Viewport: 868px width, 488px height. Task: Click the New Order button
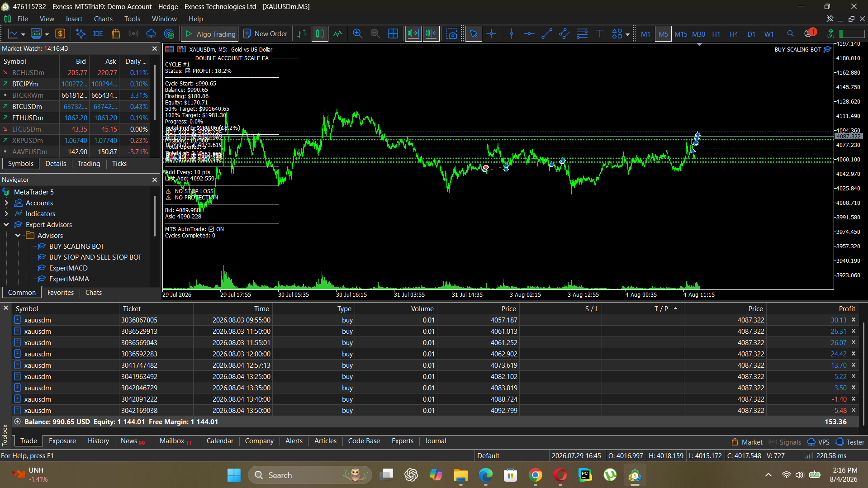266,33
